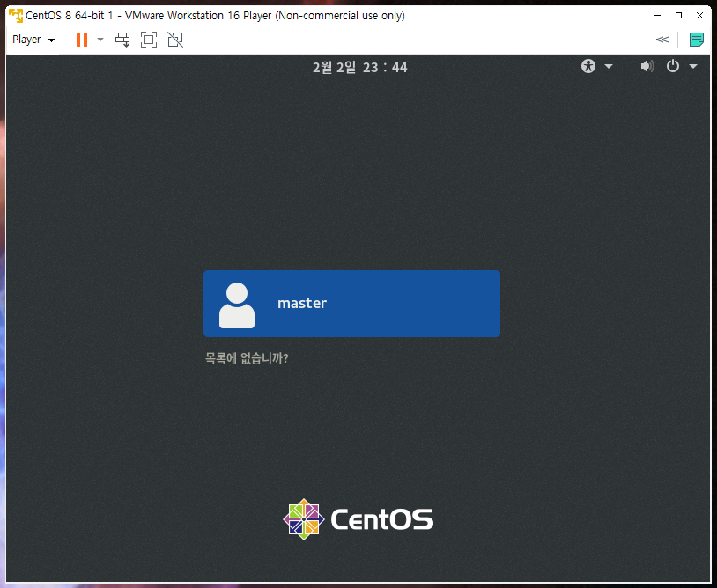
Task: Minimize the VMware Player window
Action: click(x=658, y=16)
